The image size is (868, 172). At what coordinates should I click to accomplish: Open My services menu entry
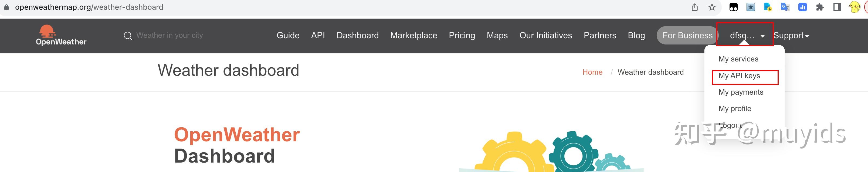(738, 59)
